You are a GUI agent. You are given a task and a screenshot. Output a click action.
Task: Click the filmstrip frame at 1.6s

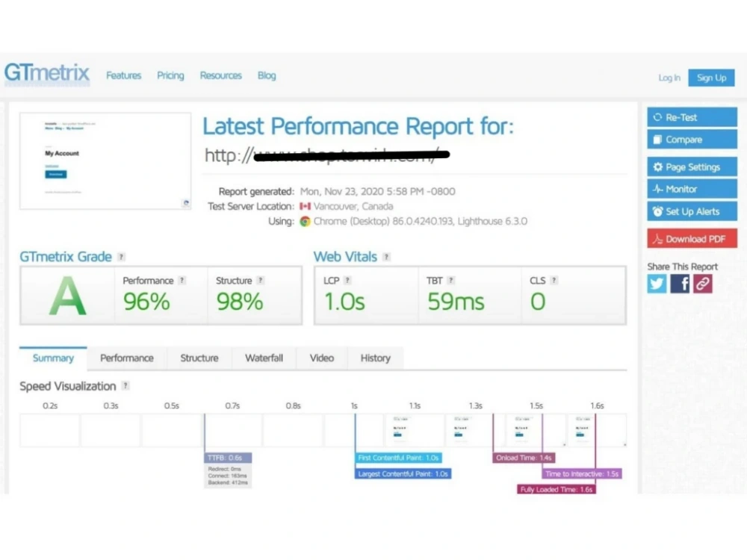tap(597, 430)
